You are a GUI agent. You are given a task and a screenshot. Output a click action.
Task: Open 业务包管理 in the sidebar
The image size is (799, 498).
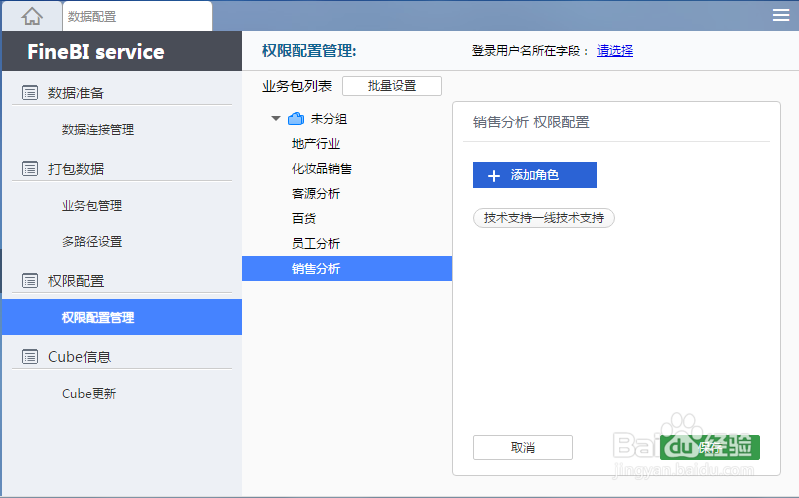pyautogui.click(x=92, y=205)
